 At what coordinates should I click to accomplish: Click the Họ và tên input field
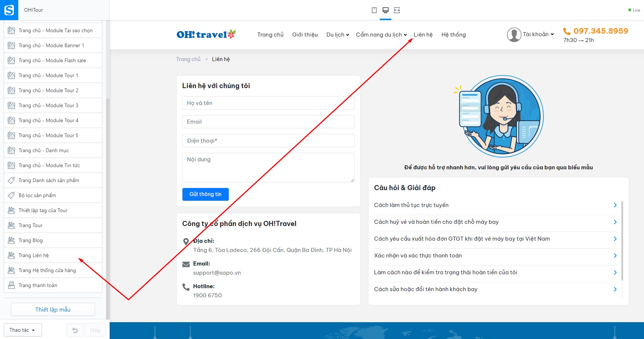268,103
